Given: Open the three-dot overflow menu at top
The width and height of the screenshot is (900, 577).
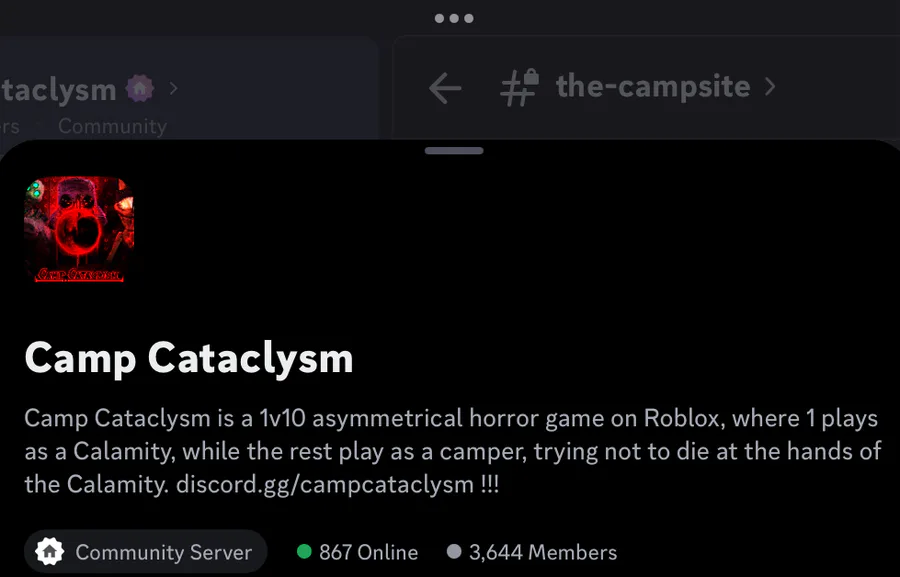Looking at the screenshot, I should 454,18.
